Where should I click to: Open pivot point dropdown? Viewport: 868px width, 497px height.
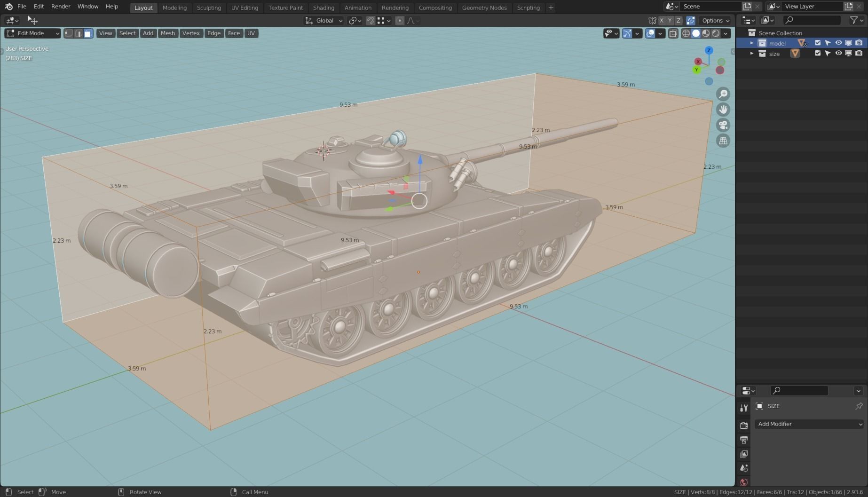coord(355,21)
